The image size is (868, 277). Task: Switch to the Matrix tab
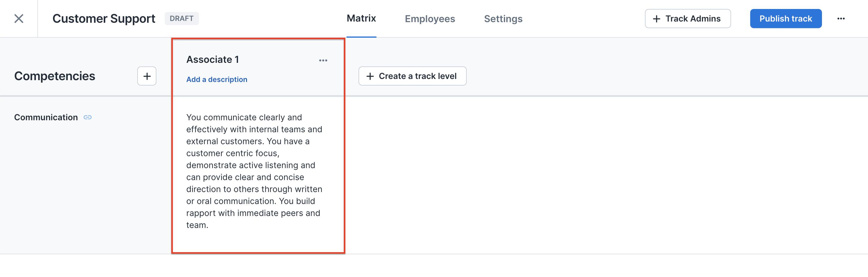coord(361,18)
